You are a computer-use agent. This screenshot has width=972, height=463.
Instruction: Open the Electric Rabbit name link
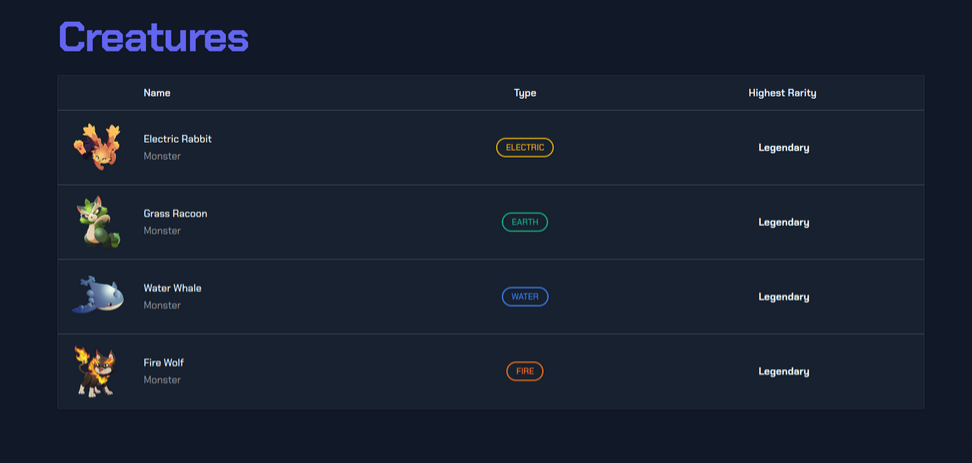[x=178, y=139]
